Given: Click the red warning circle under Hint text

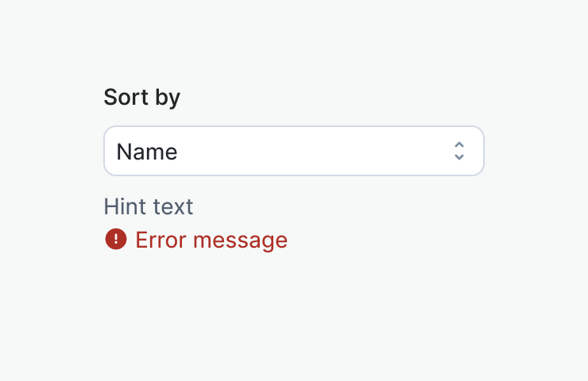Looking at the screenshot, I should [x=116, y=239].
